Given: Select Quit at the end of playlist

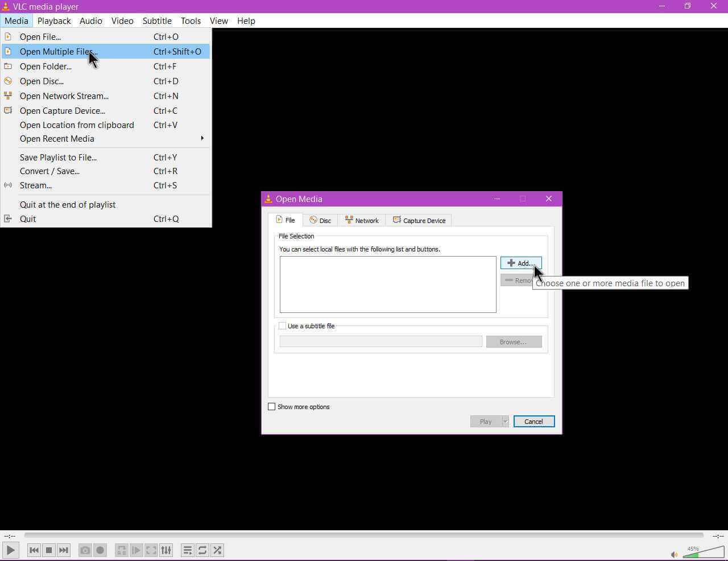Looking at the screenshot, I should [106, 204].
